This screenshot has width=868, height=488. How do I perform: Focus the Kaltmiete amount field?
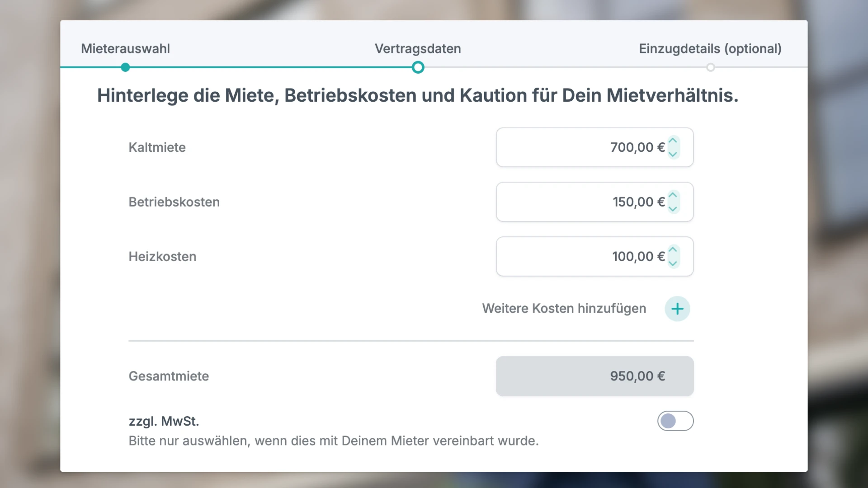pyautogui.click(x=594, y=147)
